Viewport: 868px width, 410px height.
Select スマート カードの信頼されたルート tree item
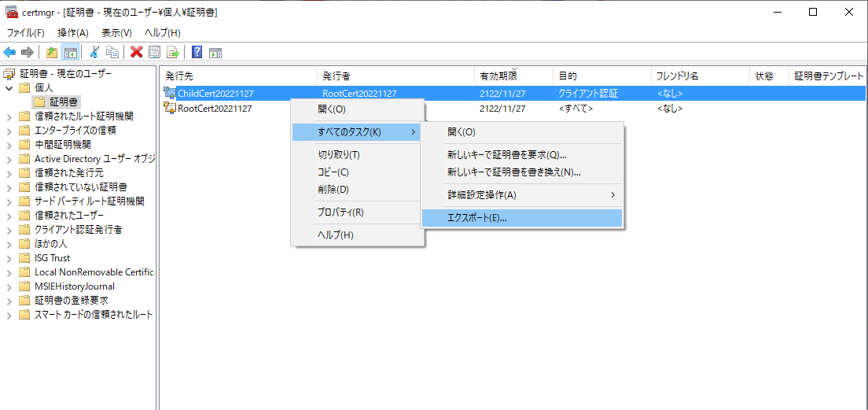94,315
